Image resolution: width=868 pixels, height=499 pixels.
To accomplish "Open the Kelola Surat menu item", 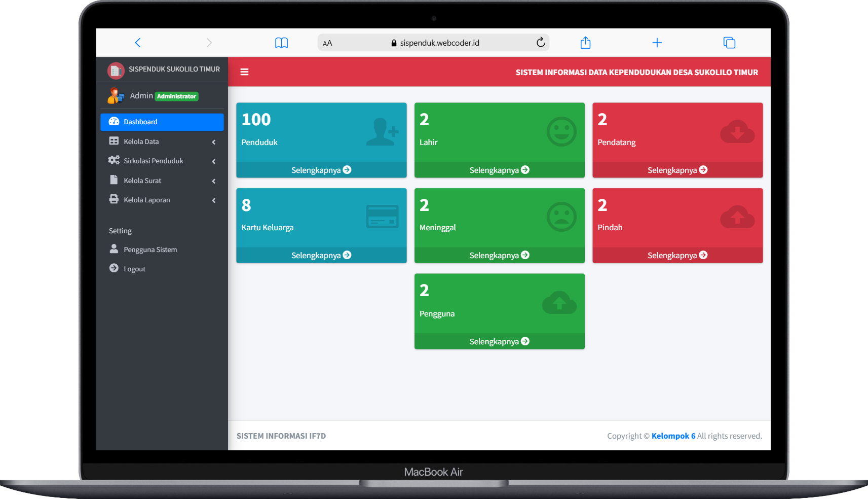I will click(162, 181).
